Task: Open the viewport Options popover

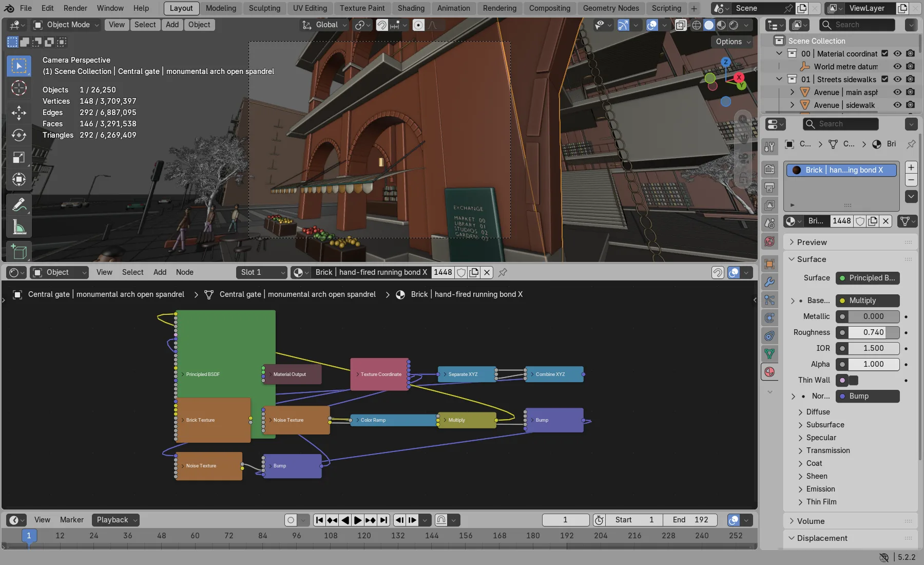Action: point(733,42)
